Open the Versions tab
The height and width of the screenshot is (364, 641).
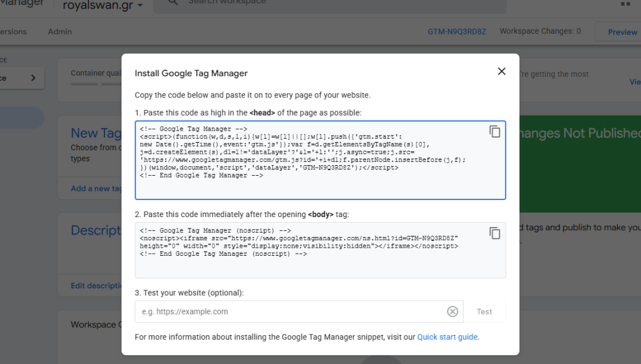(x=13, y=31)
